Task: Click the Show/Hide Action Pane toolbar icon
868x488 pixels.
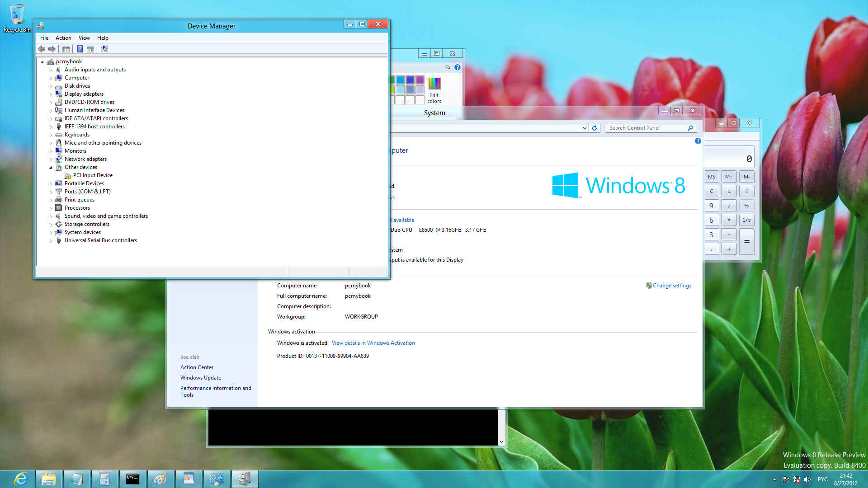Action: pyautogui.click(x=90, y=49)
